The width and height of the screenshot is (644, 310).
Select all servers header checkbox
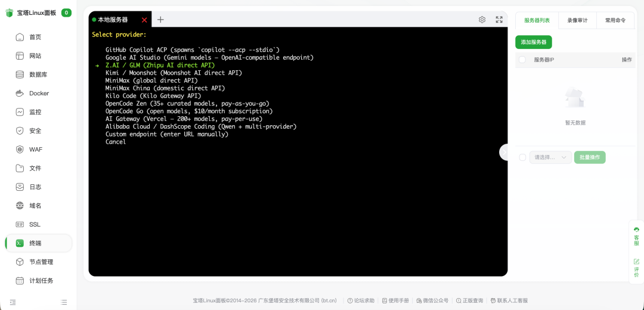pyautogui.click(x=522, y=60)
